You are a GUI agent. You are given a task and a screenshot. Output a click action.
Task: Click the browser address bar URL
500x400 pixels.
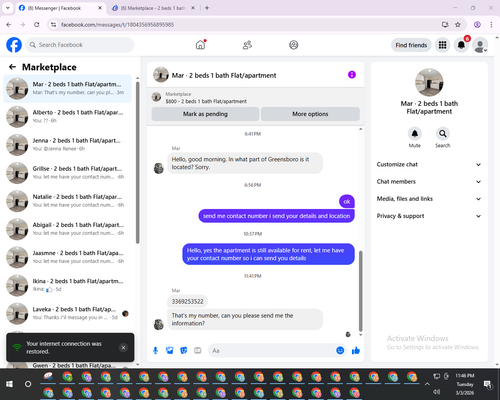117,25
